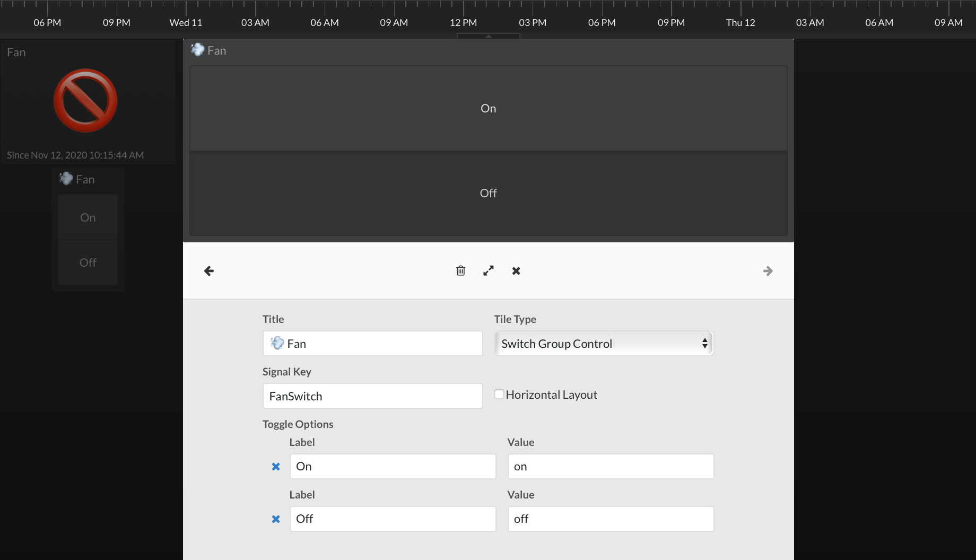Click the fan emoji in the large preview header
The image size is (976, 560).
(198, 50)
